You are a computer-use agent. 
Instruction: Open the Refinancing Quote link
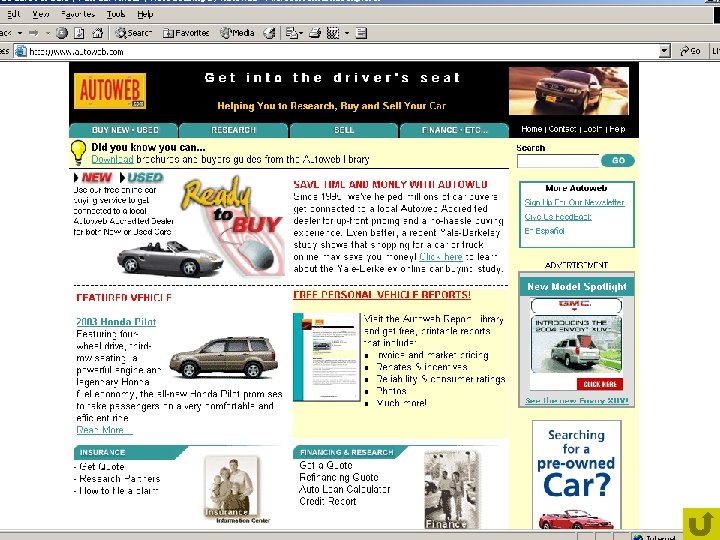tap(339, 477)
